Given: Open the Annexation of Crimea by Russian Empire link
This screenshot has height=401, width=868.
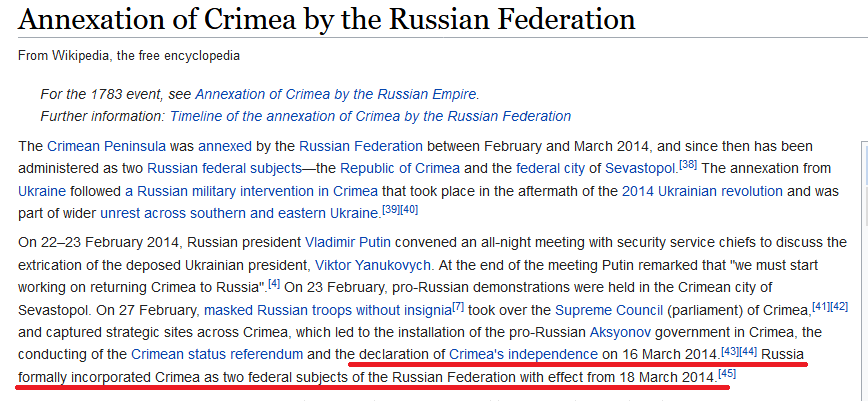Looking at the screenshot, I should 336,94.
